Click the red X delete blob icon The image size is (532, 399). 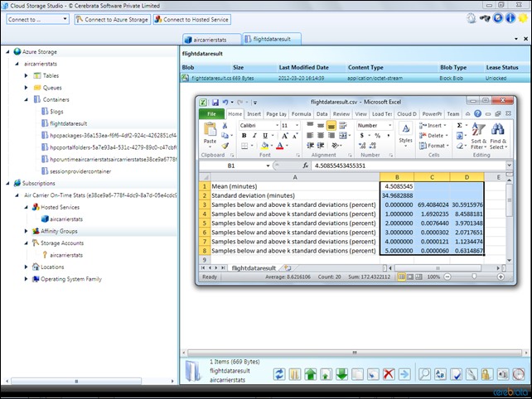(x=389, y=374)
